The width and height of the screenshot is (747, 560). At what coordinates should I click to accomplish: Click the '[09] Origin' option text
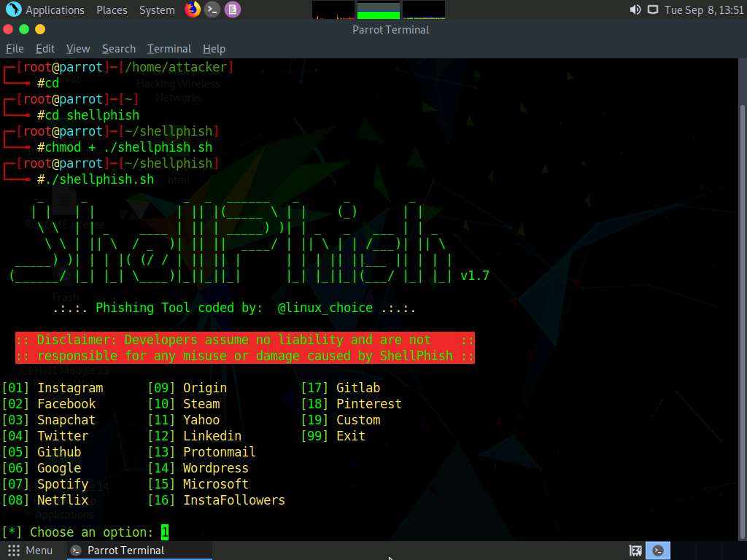pyautogui.click(x=187, y=388)
